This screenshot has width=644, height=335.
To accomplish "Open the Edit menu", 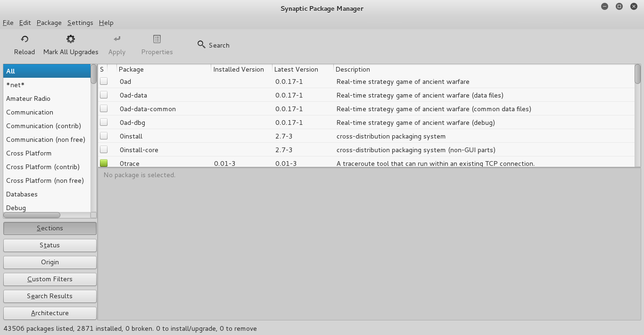I will pyautogui.click(x=25, y=23).
